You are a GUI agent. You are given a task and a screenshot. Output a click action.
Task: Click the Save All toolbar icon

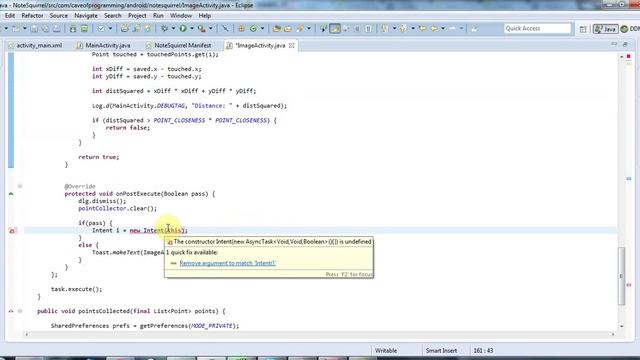pyautogui.click(x=45, y=29)
